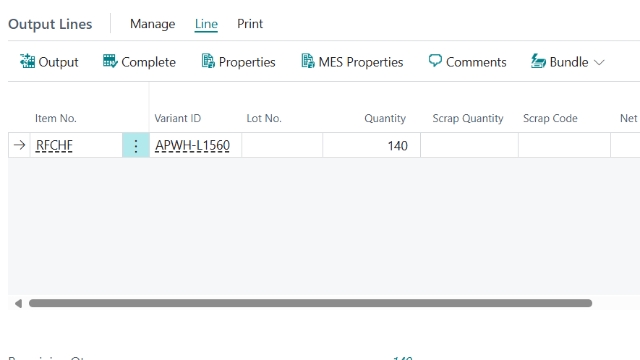This screenshot has width=640, height=360.
Task: Click the Scrap Code column header
Action: pos(550,118)
